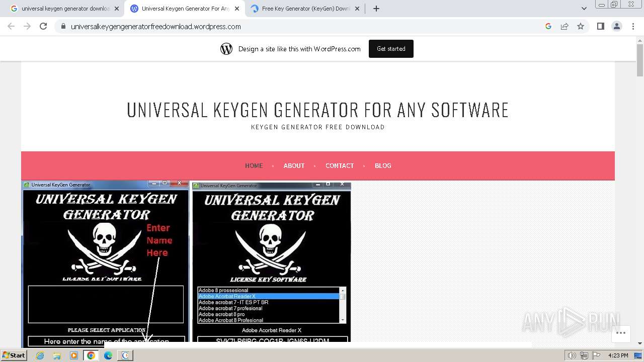Click WordPress logo in banner
This screenshot has height=362, width=644.
tap(226, 49)
